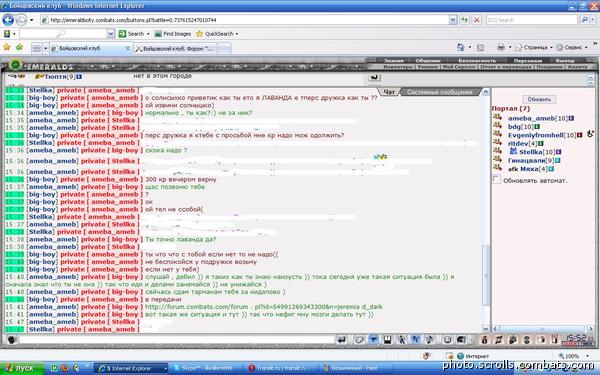Click the browser address bar URL
Viewport: 600px width, 375px height.
(245, 20)
